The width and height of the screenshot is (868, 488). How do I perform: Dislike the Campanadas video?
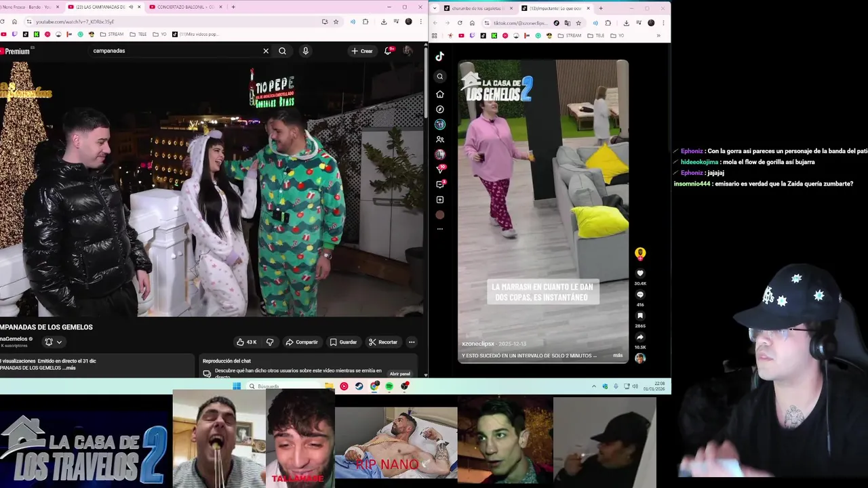point(270,342)
